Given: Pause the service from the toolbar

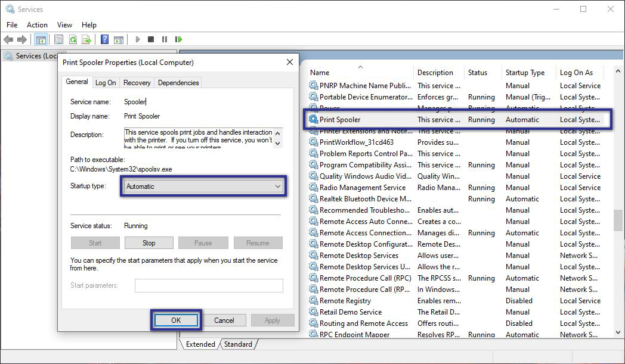Looking at the screenshot, I should tap(165, 39).
